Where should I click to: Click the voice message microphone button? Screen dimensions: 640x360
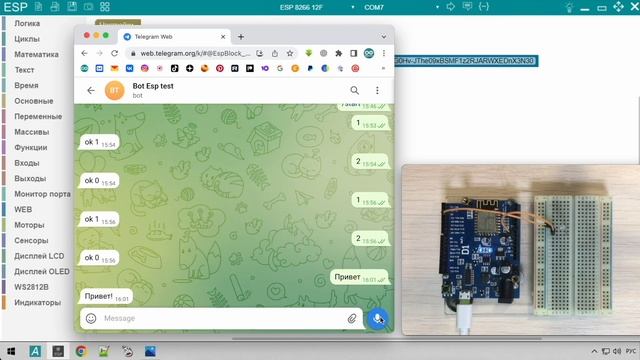click(378, 318)
